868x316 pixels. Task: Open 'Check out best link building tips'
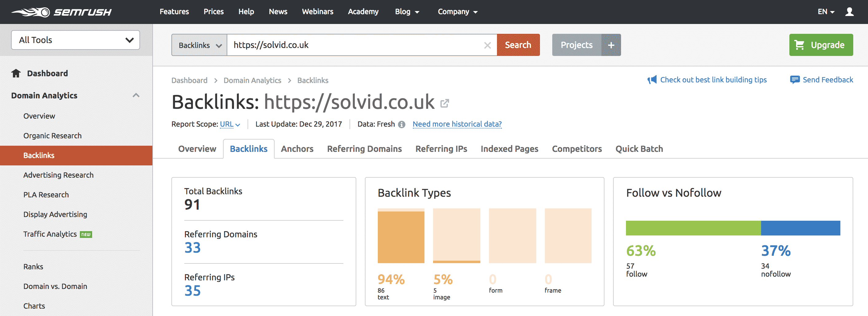pyautogui.click(x=713, y=80)
